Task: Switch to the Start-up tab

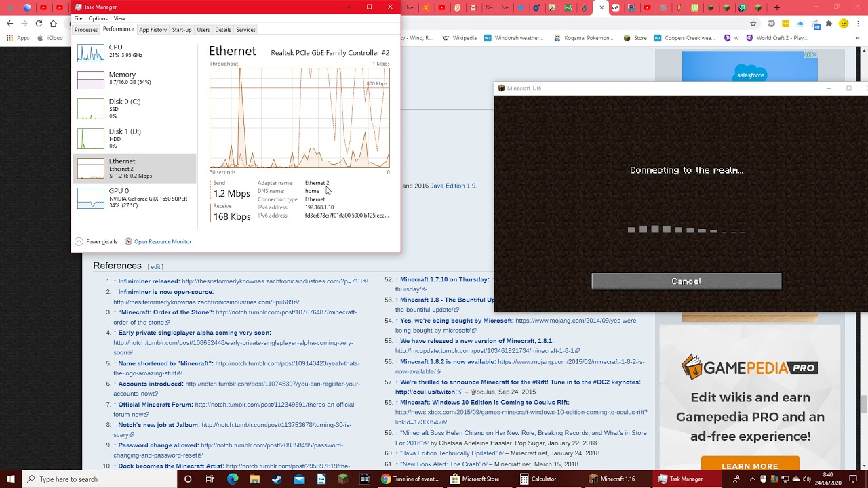Action: pos(182,30)
